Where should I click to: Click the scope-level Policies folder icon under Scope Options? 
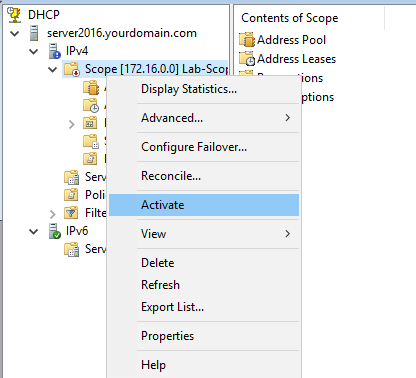pos(90,159)
